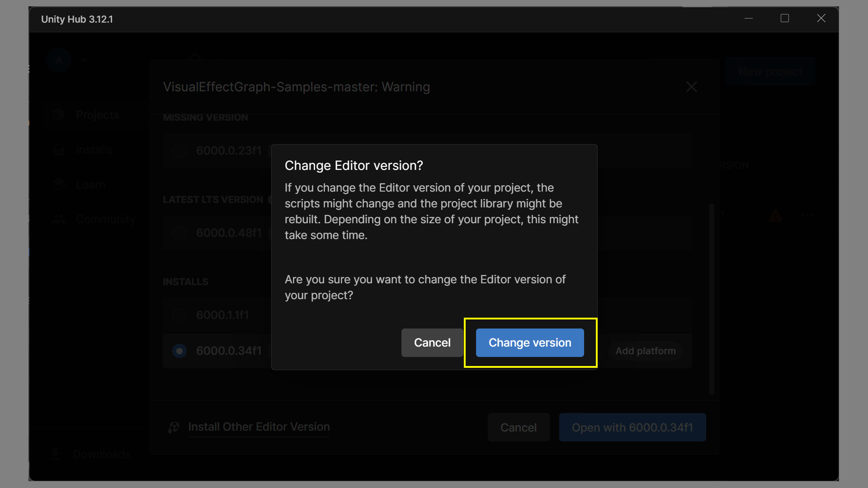Confirm with the Change version button
868x488 pixels.
click(530, 343)
